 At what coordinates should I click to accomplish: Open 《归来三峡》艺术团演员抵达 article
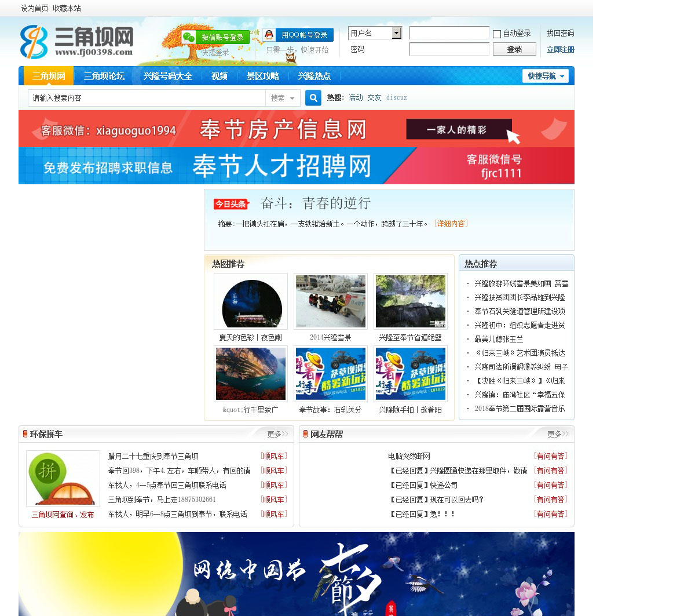520,353
